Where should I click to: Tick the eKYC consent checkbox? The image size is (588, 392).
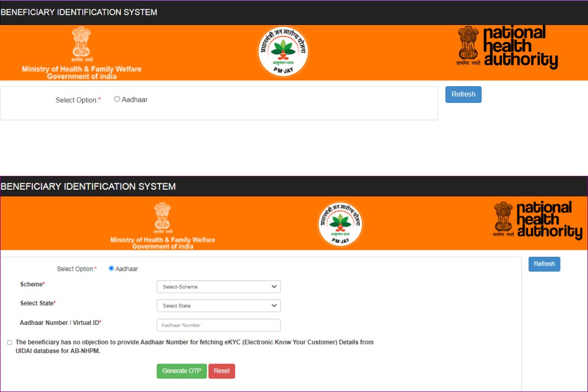pos(9,343)
